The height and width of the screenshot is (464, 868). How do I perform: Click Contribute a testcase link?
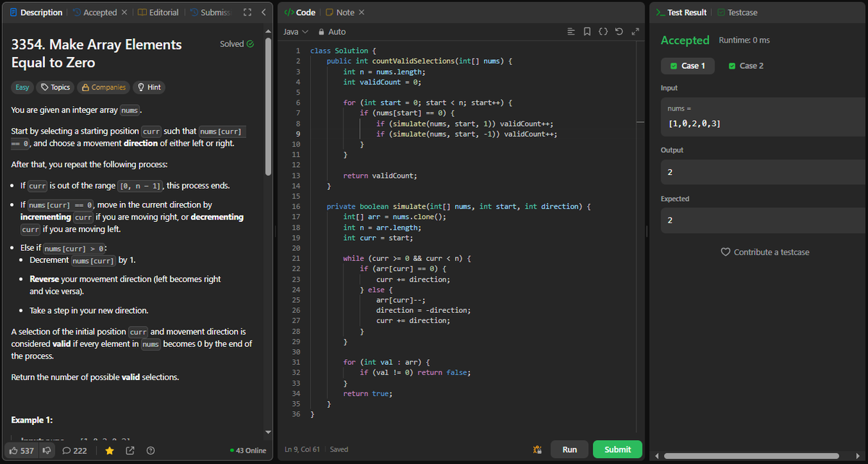pyautogui.click(x=765, y=252)
